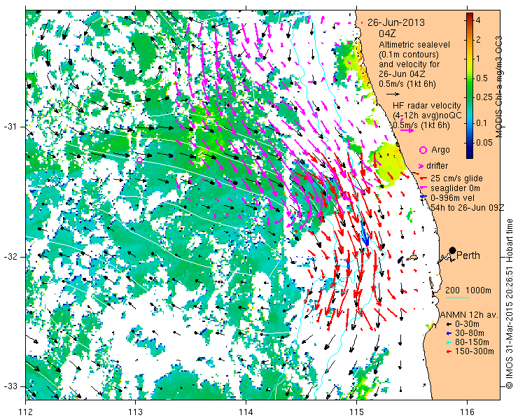The height and width of the screenshot is (420, 518).
Task: Click the latitude label -31
Action: [10, 127]
